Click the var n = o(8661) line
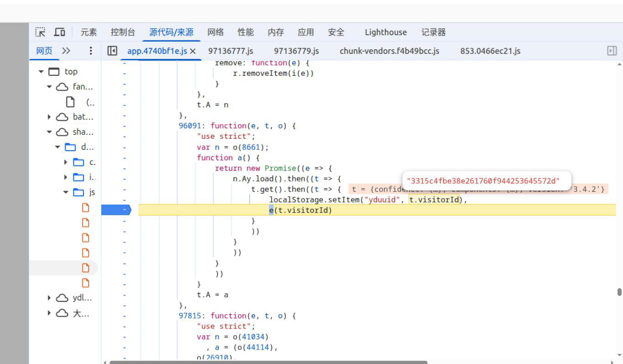The width and height of the screenshot is (623, 364). point(233,147)
